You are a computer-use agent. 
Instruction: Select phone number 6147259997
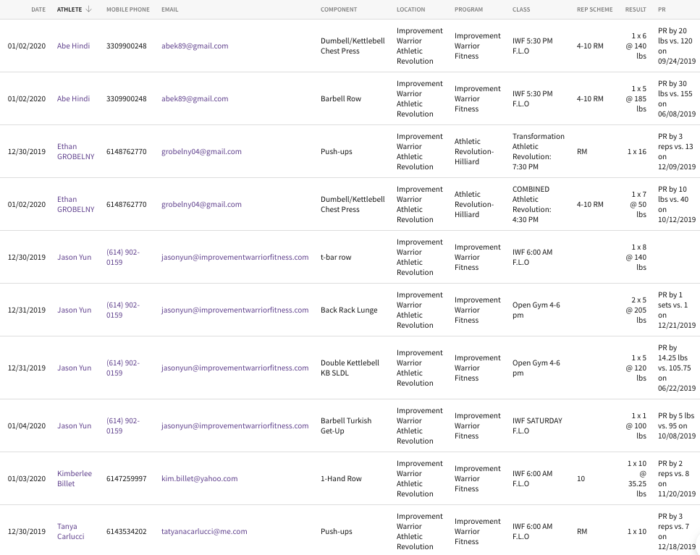pyautogui.click(x=126, y=478)
